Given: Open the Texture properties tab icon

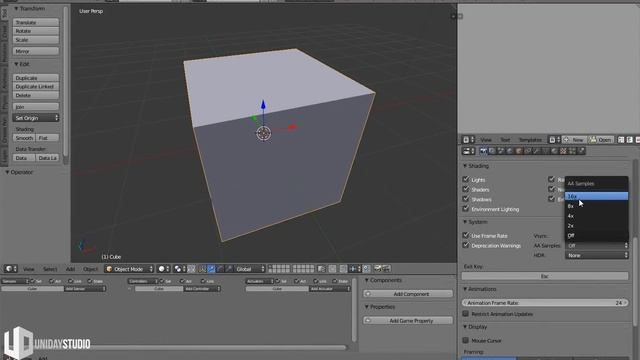Looking at the screenshot, I should 563,151.
